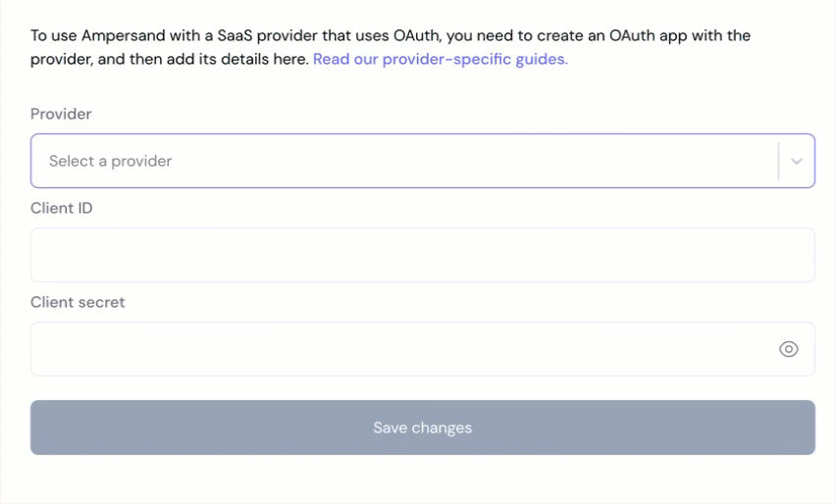Click the Client secret field label

pyautogui.click(x=78, y=302)
